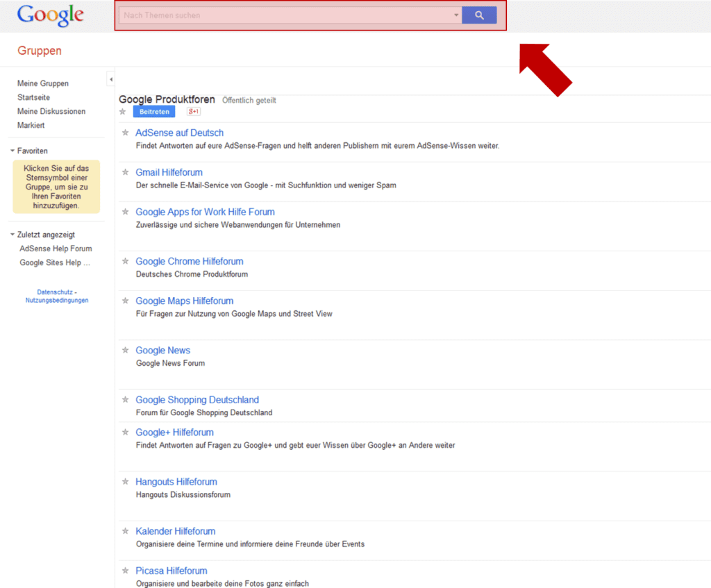Open the Datenschutz link
The width and height of the screenshot is (711, 588).
tap(55, 292)
